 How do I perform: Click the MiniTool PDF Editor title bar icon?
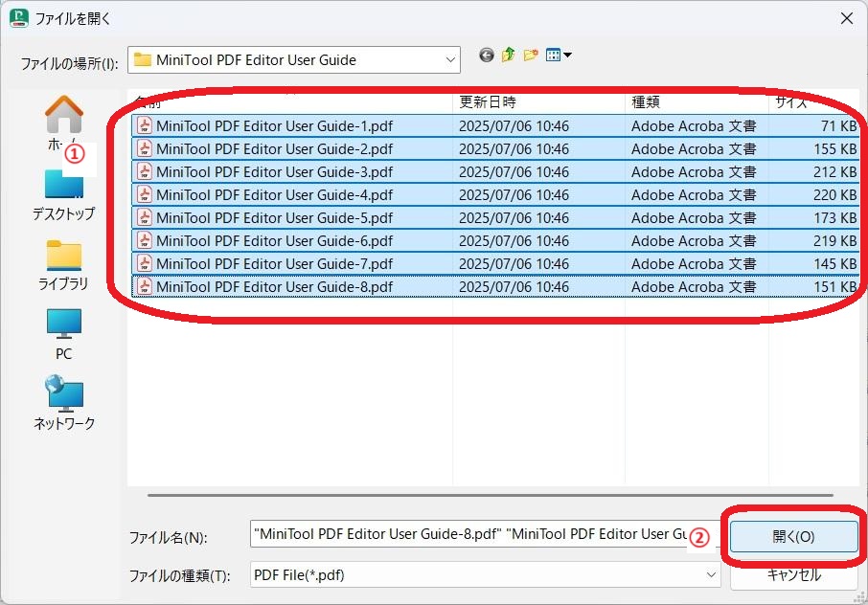click(19, 18)
